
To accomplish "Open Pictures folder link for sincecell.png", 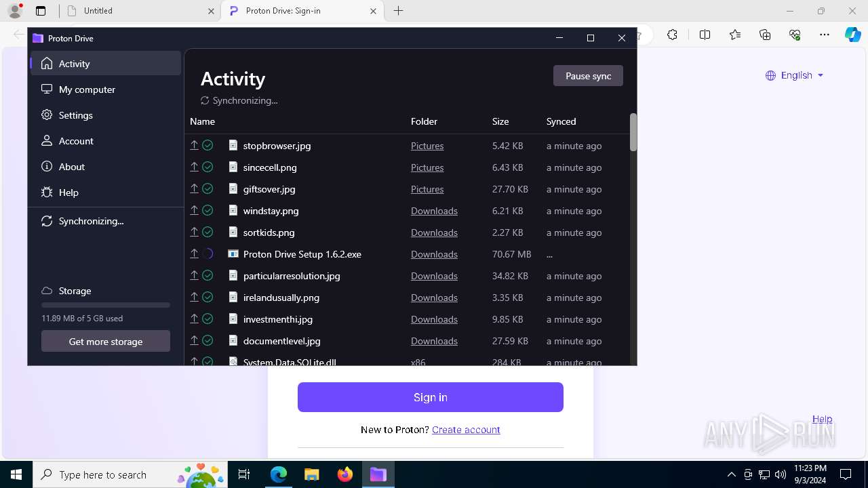I will 427,167.
